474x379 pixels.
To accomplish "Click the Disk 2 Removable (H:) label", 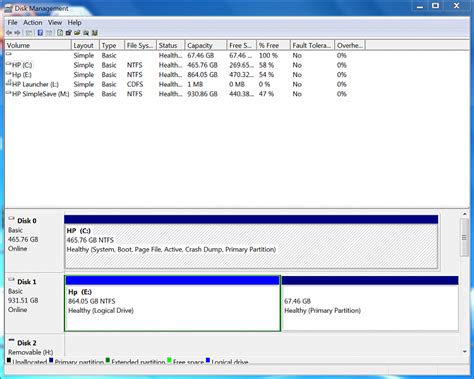I will tap(31, 352).
